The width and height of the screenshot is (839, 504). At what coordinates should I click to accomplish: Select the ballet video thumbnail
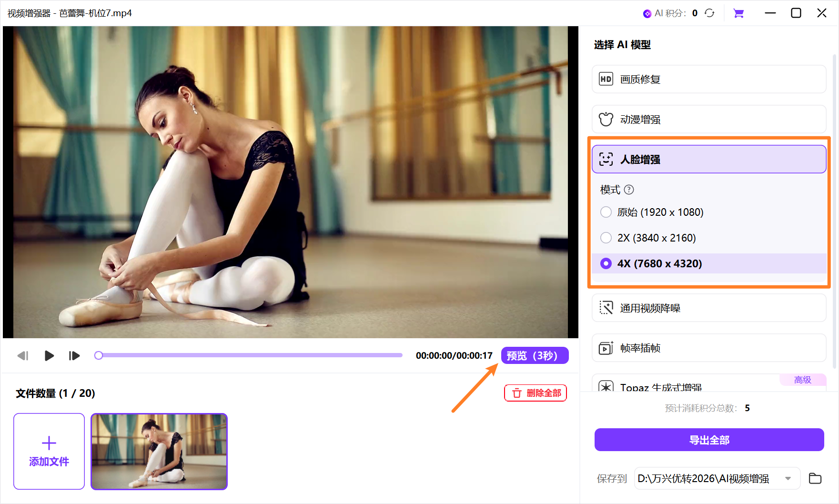[x=159, y=451]
